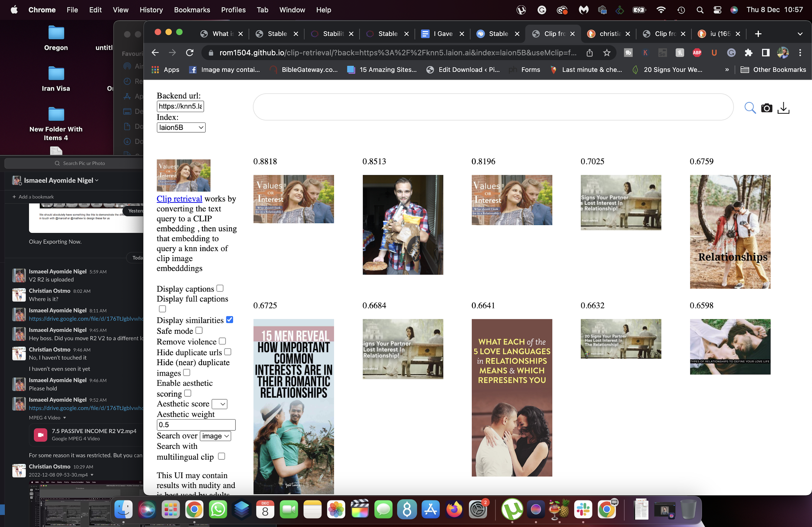Open the laion5B index dropdown
812x527 pixels.
[181, 128]
